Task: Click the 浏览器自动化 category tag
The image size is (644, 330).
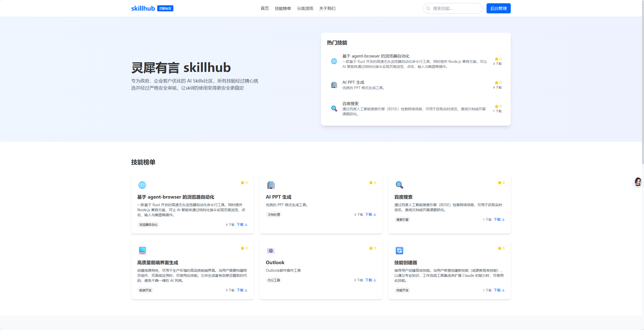Action: [148, 225]
